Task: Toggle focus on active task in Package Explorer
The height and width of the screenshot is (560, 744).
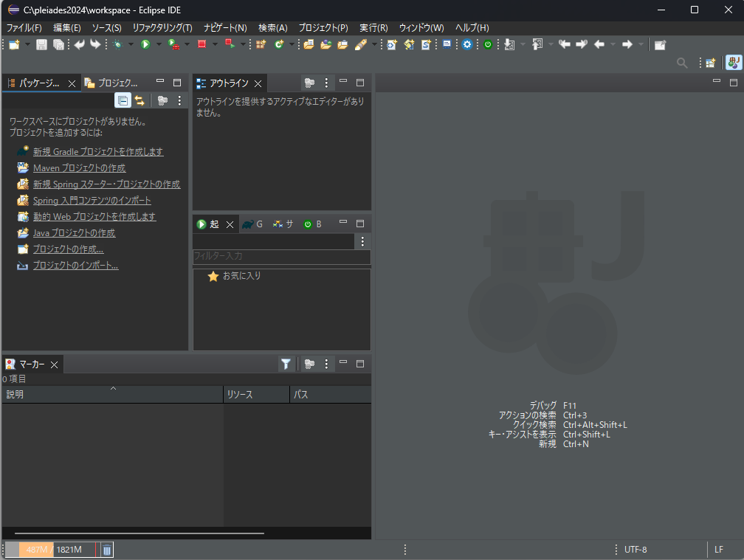Action: click(x=162, y=100)
